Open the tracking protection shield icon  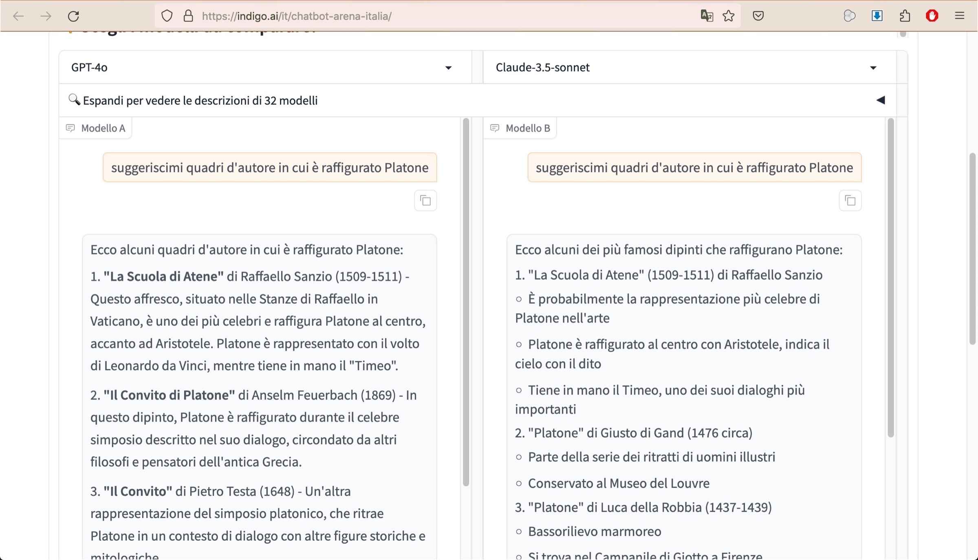point(167,16)
